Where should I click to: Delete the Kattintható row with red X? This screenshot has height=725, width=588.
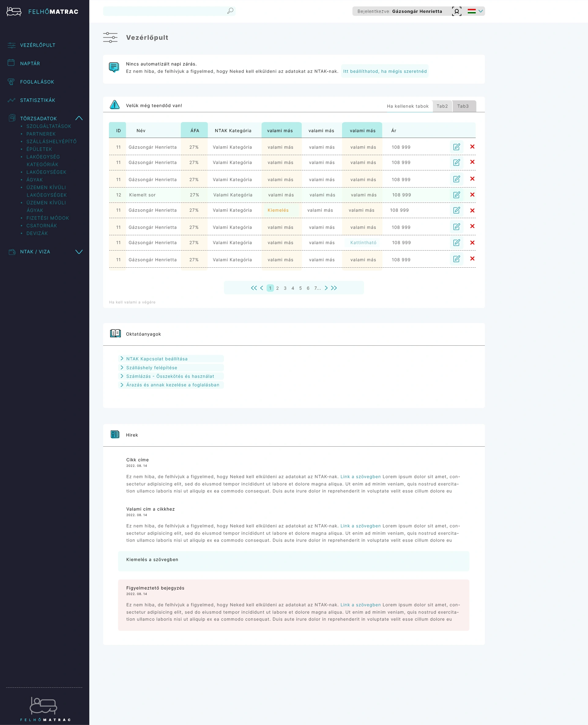[472, 243]
